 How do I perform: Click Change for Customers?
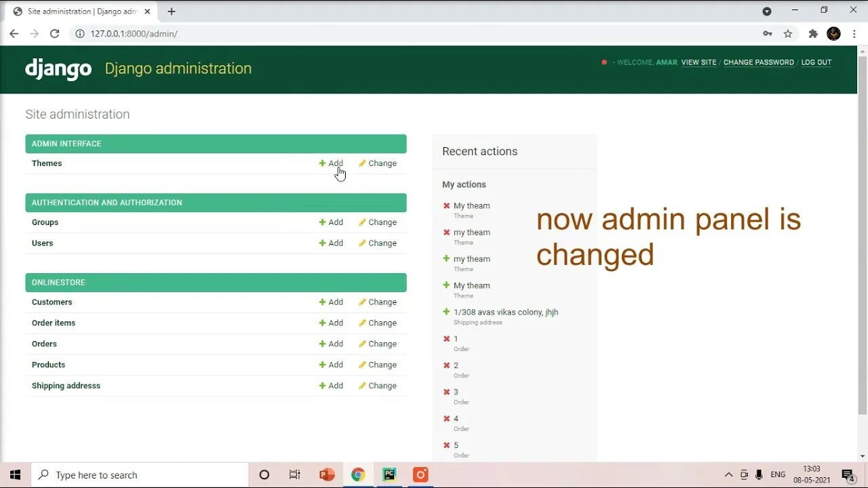(378, 302)
